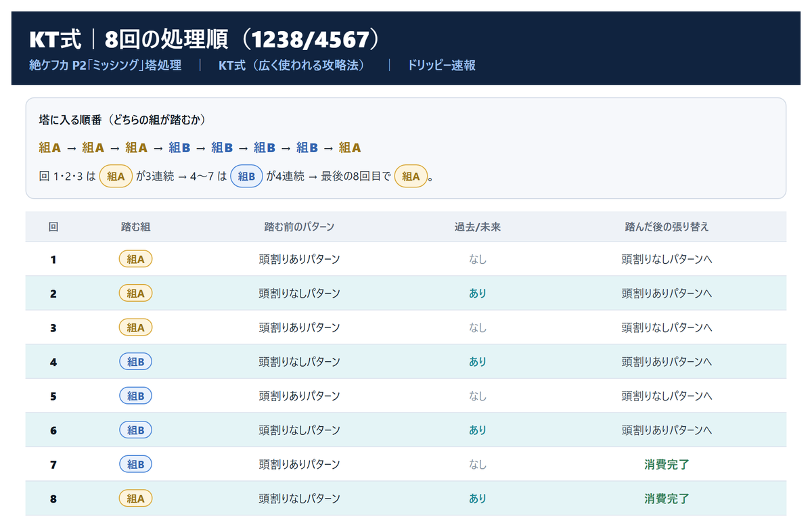Click round number "1" in the table
The height and width of the screenshot is (527, 812).
[x=53, y=259]
